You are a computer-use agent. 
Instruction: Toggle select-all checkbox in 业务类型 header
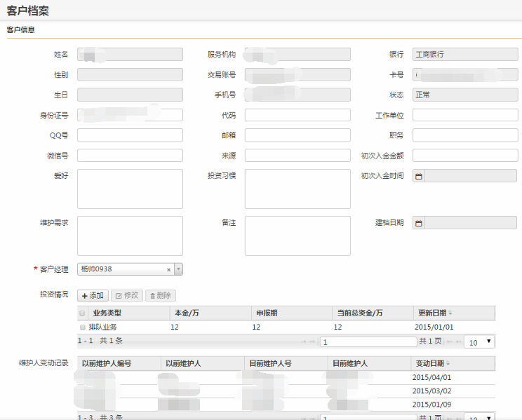83,313
